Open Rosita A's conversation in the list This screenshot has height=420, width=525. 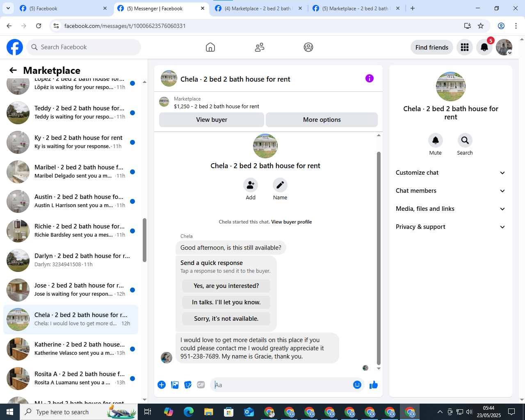coord(71,379)
